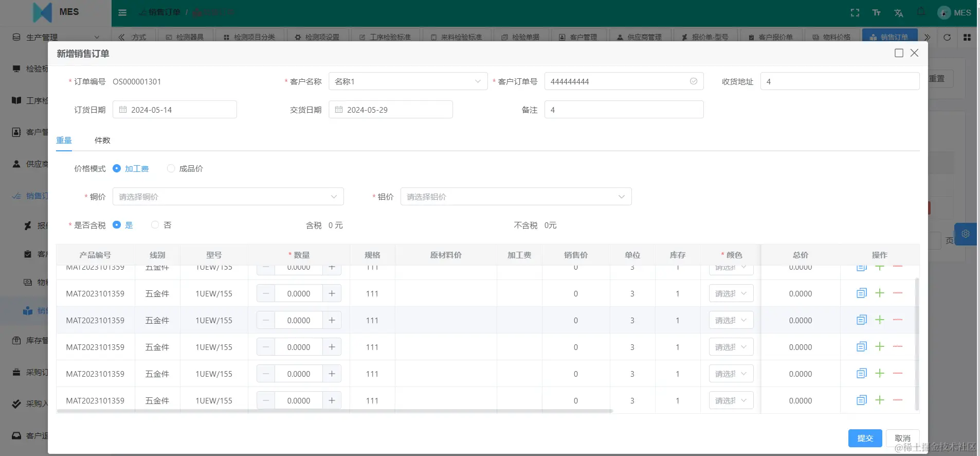Viewport: 980px width, 456px height.
Task: Open the 交货日期 calendar icon
Action: click(339, 110)
